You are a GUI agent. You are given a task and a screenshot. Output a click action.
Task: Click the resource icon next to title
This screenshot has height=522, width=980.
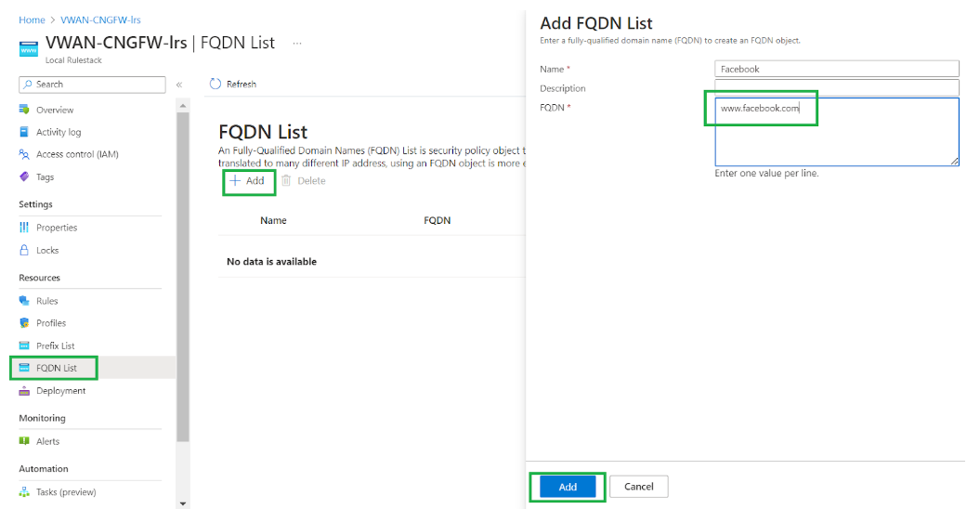29,48
